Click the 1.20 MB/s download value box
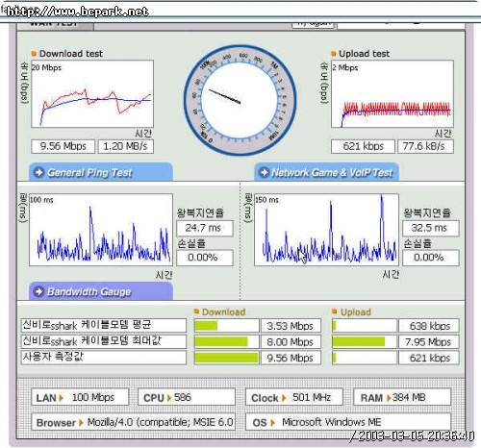Screen dimensions: 481x448 125,146
